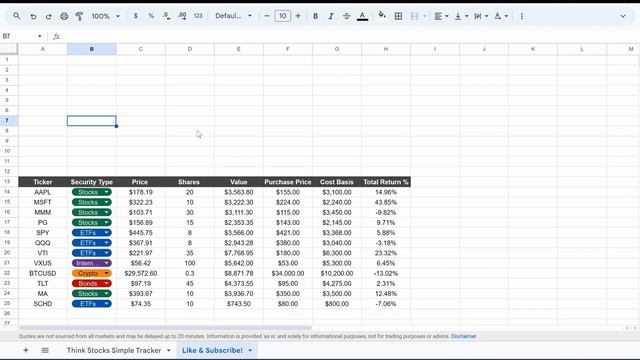Open the all sheets list icon
The image size is (640, 360).
click(45, 350)
